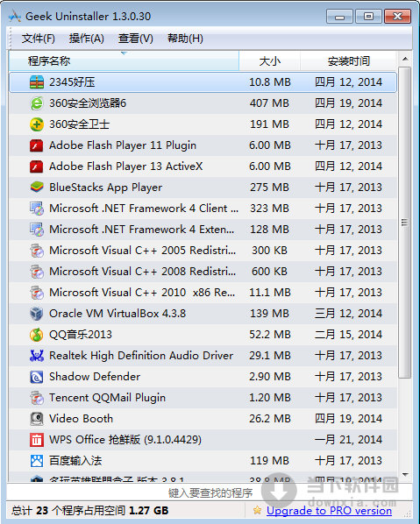Click Oracle VM VirtualBox icon
Screen dimensions: 420x524
37,314
